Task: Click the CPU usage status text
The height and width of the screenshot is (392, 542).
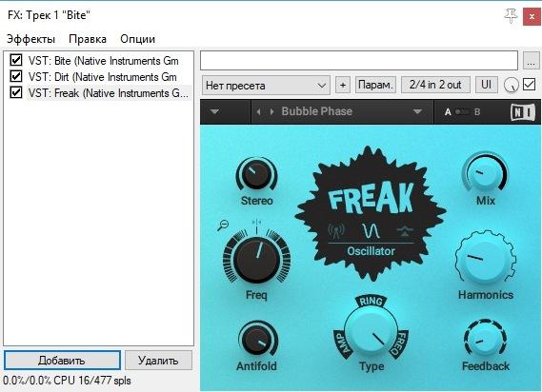Action: point(67,381)
